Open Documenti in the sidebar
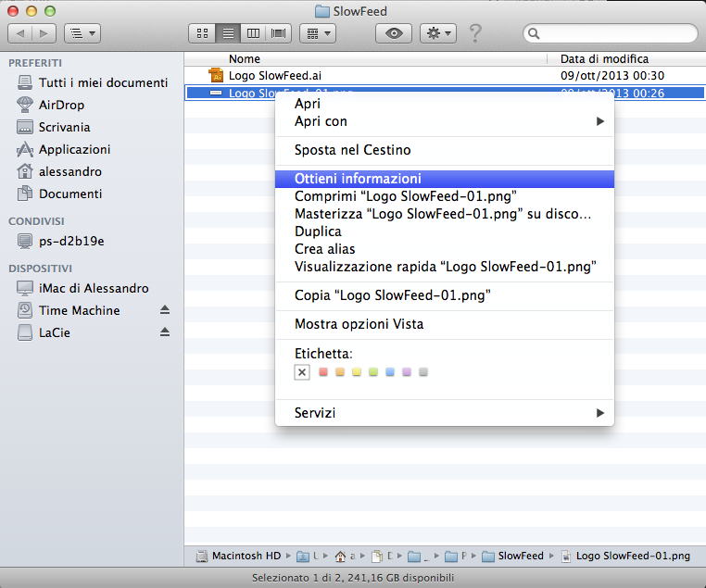Viewport: 706px width, 588px height. pos(59,194)
